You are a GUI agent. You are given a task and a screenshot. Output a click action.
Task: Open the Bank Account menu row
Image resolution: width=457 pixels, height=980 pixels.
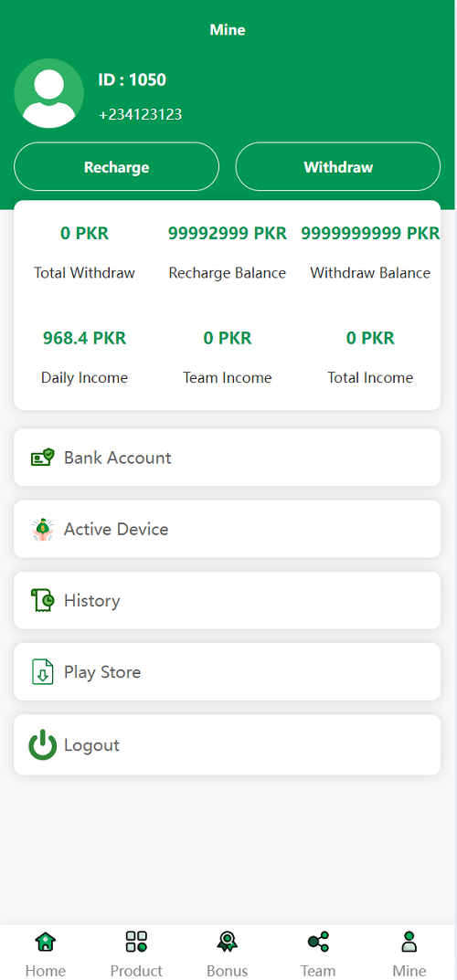click(x=228, y=458)
